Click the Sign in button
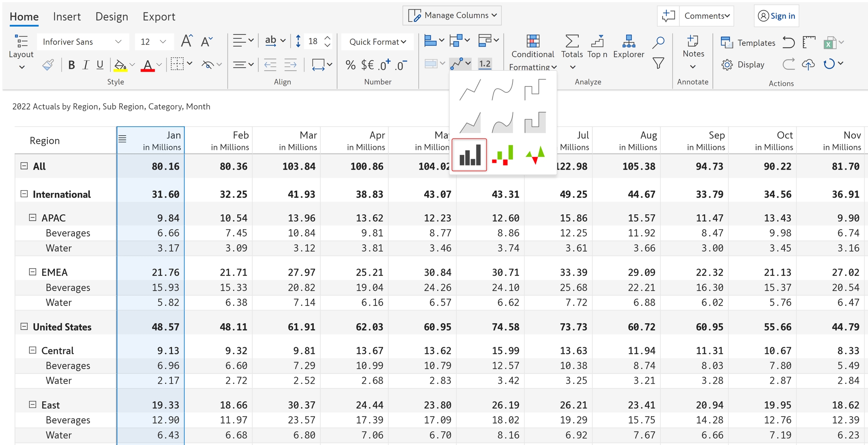 click(776, 16)
